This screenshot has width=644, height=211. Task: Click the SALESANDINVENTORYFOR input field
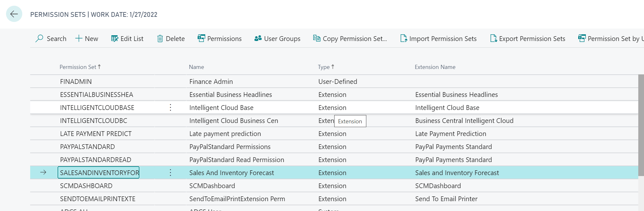pyautogui.click(x=99, y=173)
